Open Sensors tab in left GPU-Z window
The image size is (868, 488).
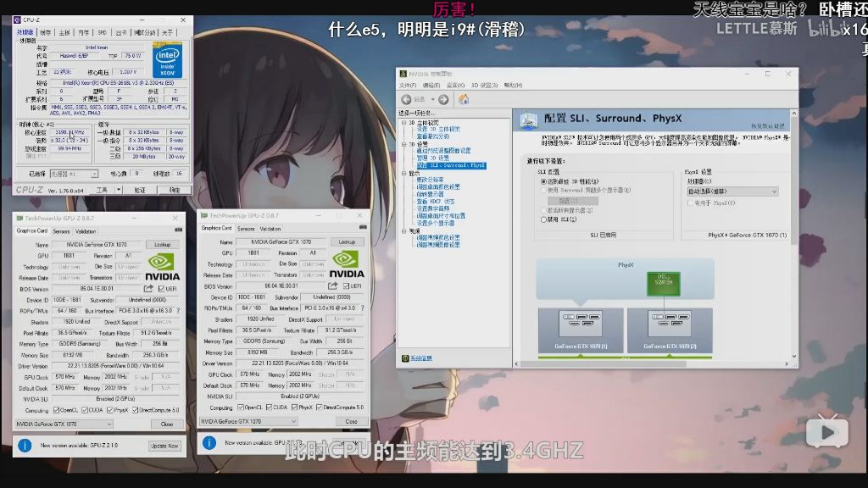coord(61,231)
